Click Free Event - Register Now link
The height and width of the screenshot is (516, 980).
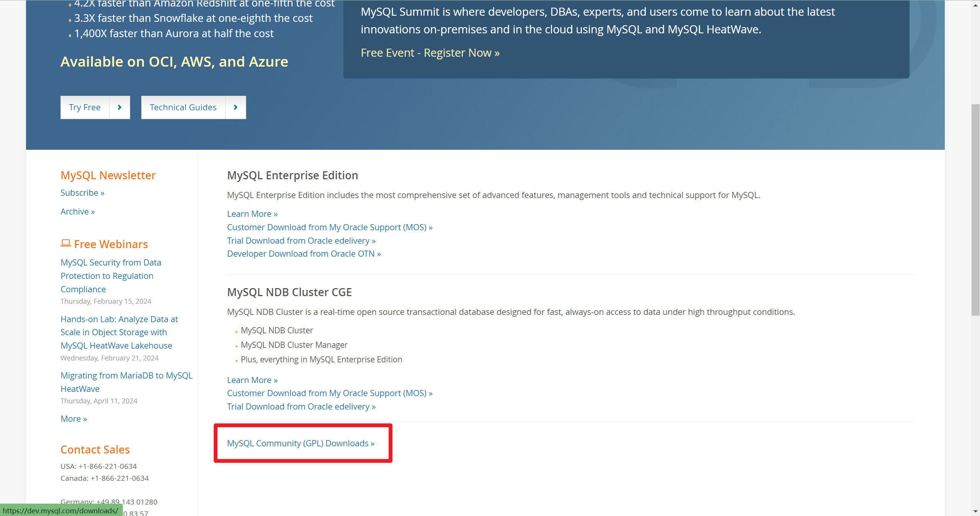point(430,53)
